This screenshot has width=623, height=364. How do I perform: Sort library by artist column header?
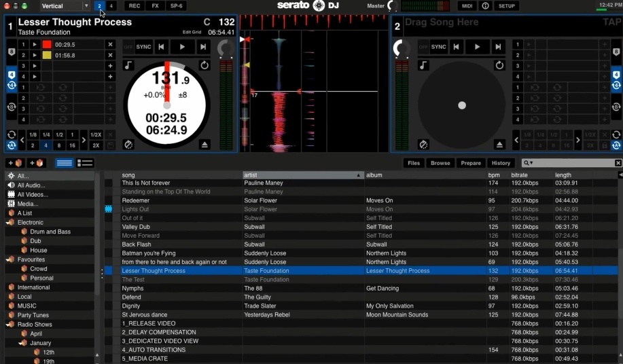tap(303, 175)
